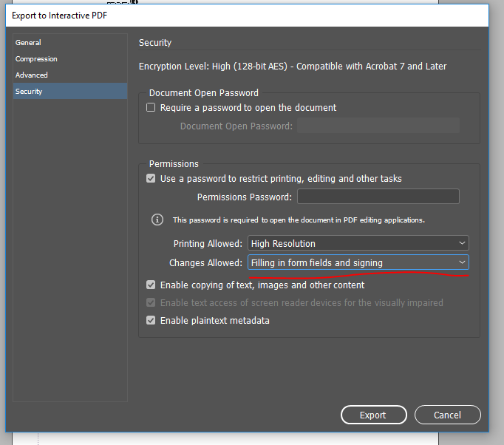Screen dimensions: 504x445
Task: Toggle Enable copying of text, images checkbox
Action: 151,285
